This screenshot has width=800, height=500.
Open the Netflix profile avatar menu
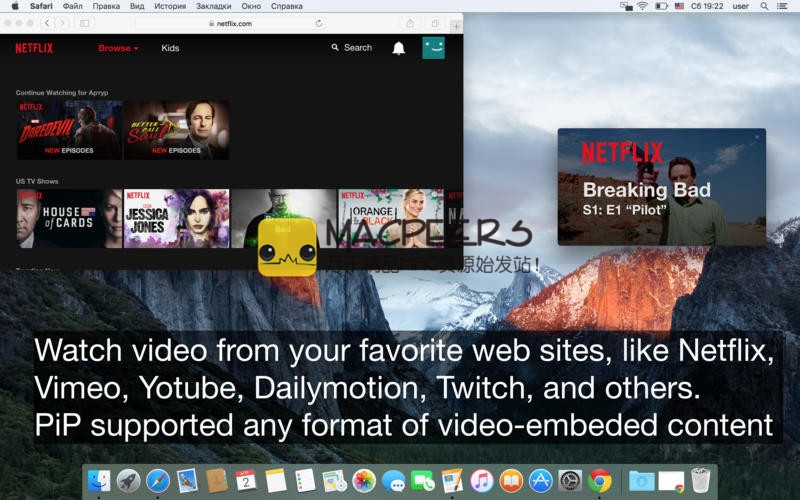(x=433, y=47)
